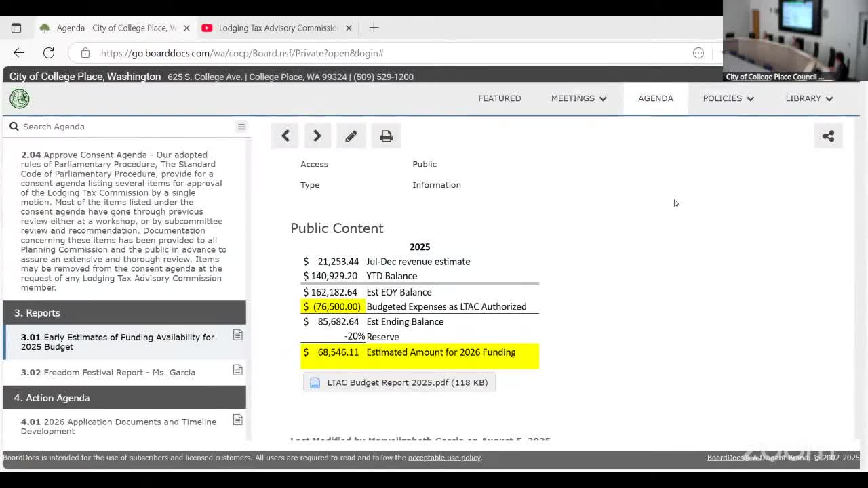The height and width of the screenshot is (488, 868).
Task: Click the pencil edit icon
Action: click(x=351, y=136)
